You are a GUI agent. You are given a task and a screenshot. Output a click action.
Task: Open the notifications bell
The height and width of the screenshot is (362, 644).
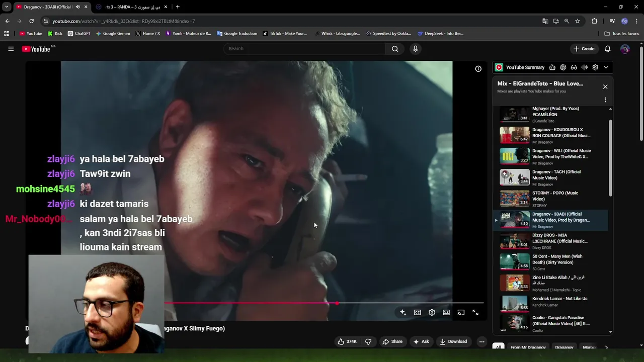607,49
